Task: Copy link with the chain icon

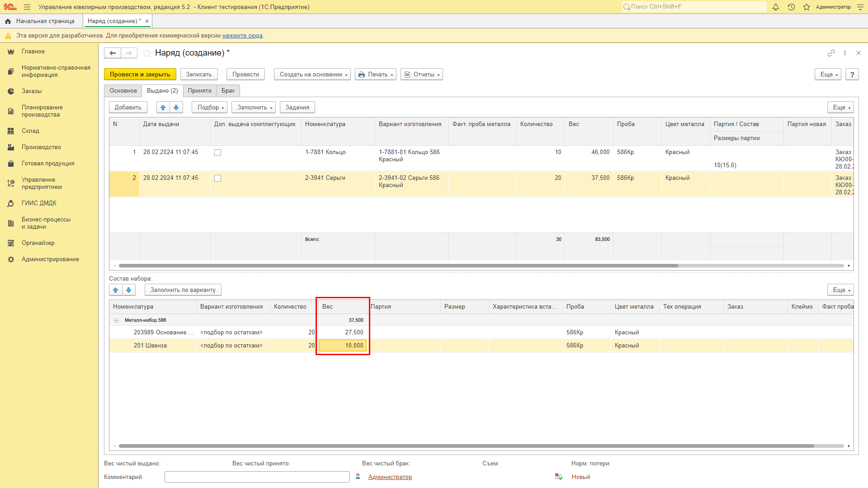Action: tap(831, 53)
